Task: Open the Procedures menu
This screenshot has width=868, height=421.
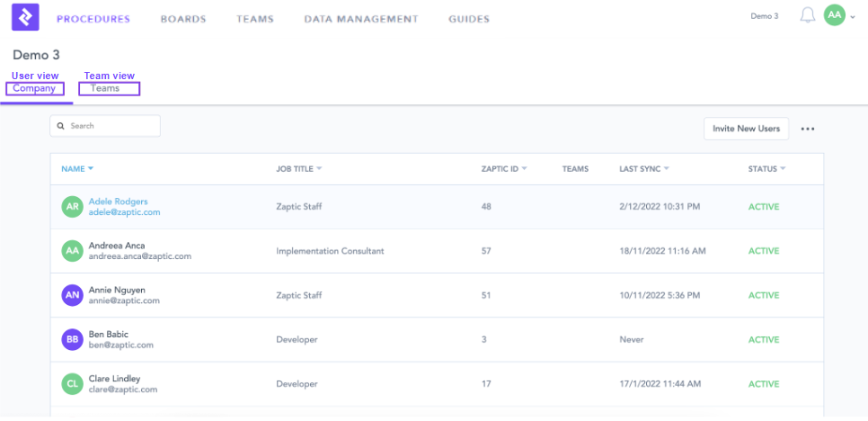Action: [x=93, y=19]
